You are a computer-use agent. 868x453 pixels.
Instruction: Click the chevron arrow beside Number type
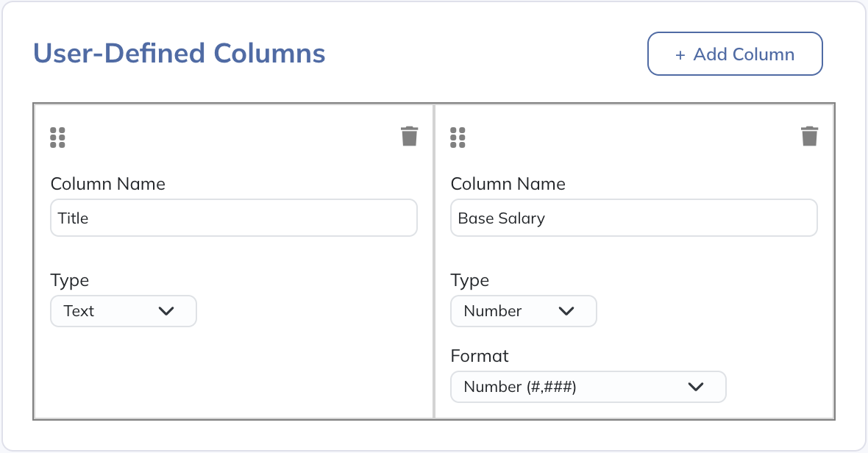(566, 311)
